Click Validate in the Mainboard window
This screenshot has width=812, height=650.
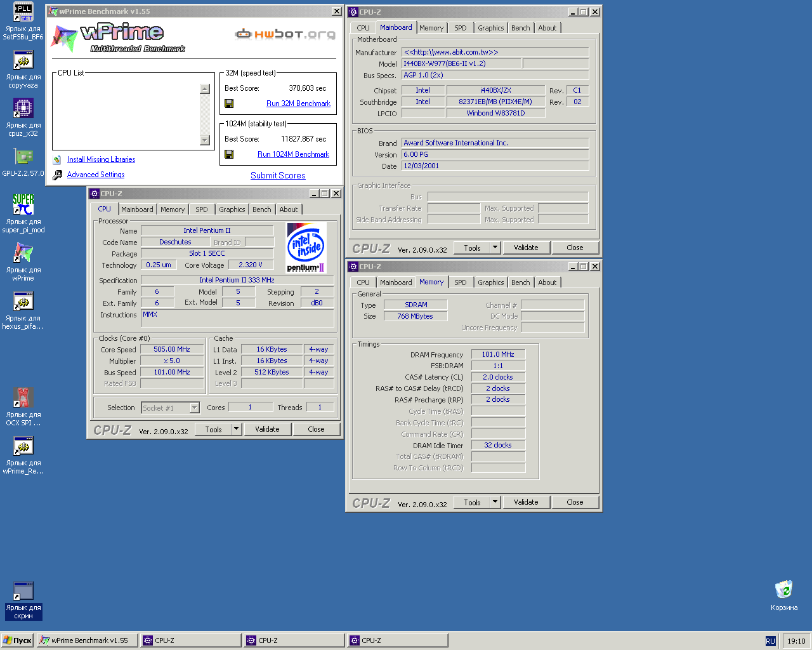tap(526, 248)
